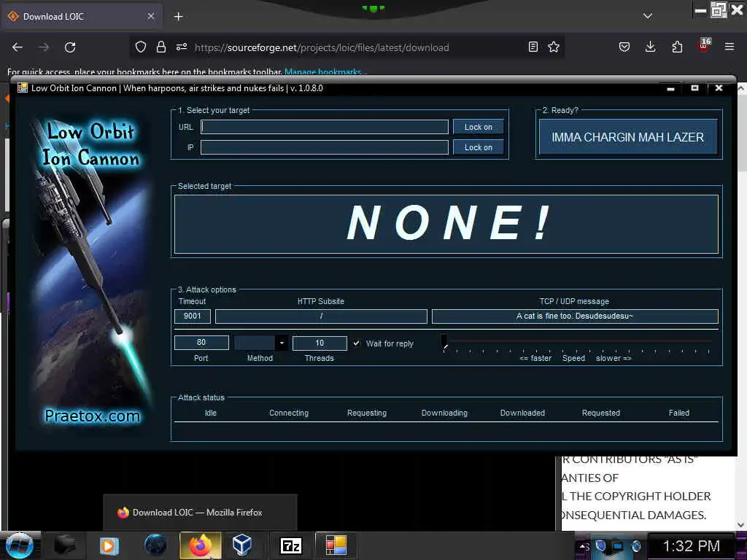Click the Firefox taskbar icon
This screenshot has width=747, height=560.
[x=201, y=545]
